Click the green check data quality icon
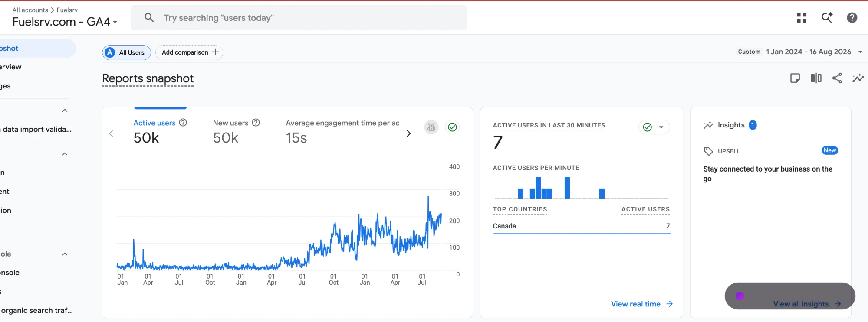 (x=453, y=127)
